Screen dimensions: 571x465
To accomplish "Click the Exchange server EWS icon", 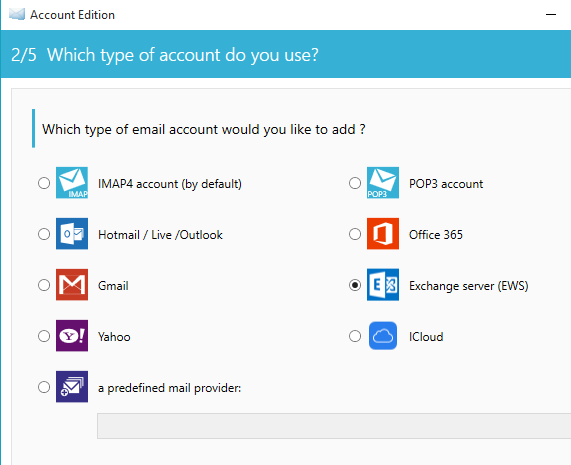I will click(383, 285).
